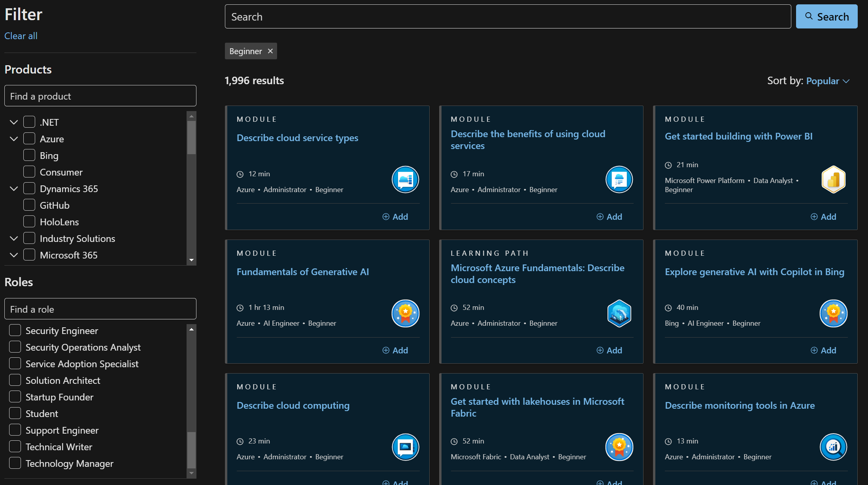This screenshot has height=485, width=868.
Task: Click the Roles list scrollbar thumb
Action: pyautogui.click(x=191, y=450)
